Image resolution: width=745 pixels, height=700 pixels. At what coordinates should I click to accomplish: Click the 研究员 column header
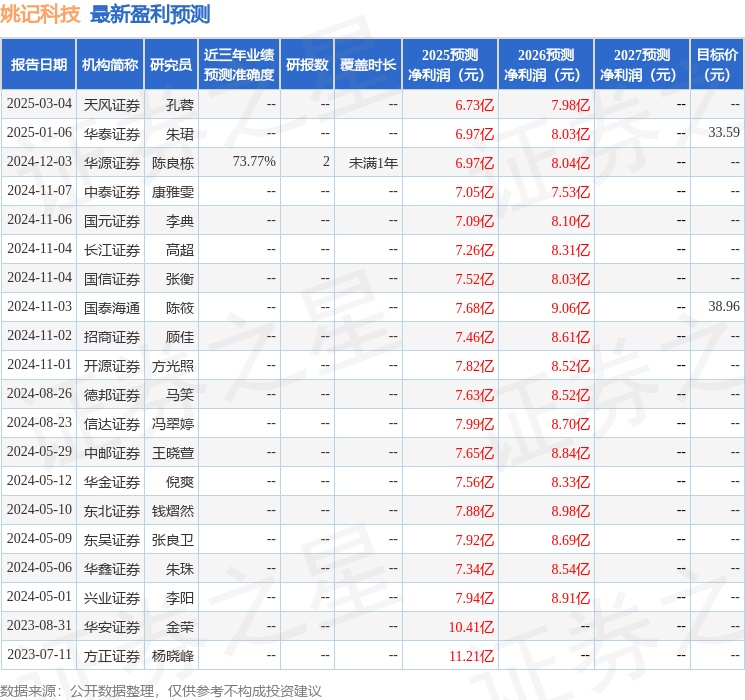coord(171,65)
